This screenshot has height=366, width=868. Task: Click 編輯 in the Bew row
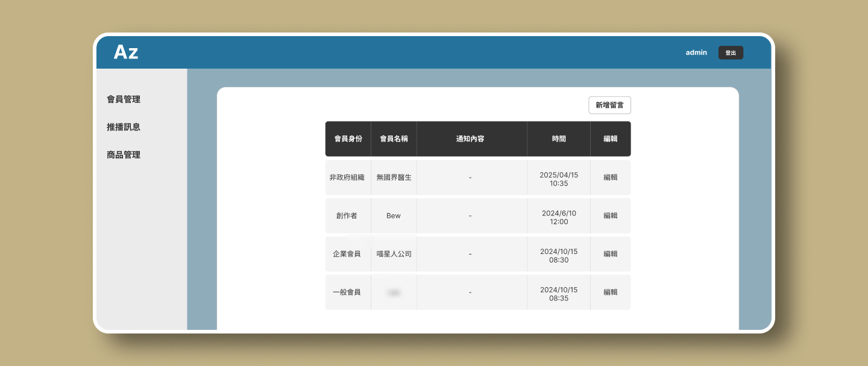610,216
